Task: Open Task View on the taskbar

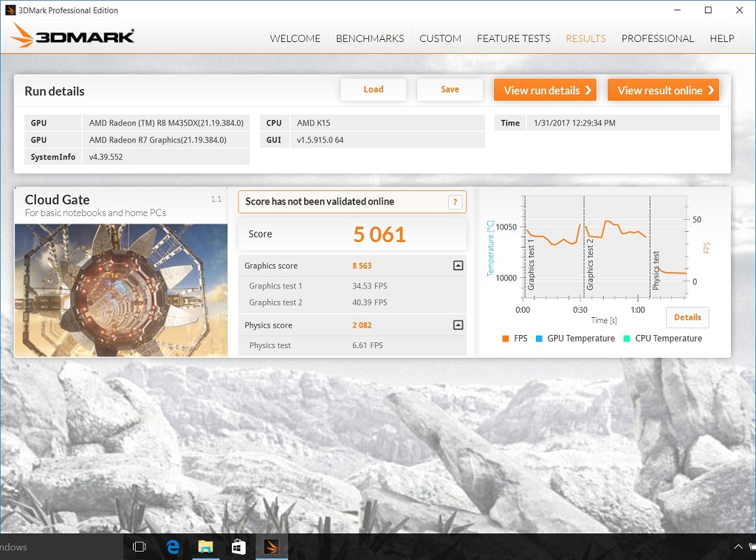Action: (139, 547)
